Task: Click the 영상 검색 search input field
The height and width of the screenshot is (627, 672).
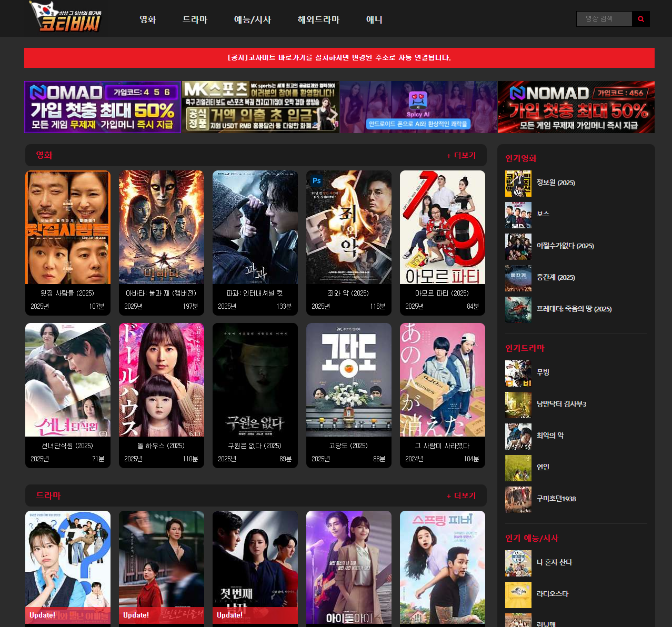Action: tap(604, 19)
